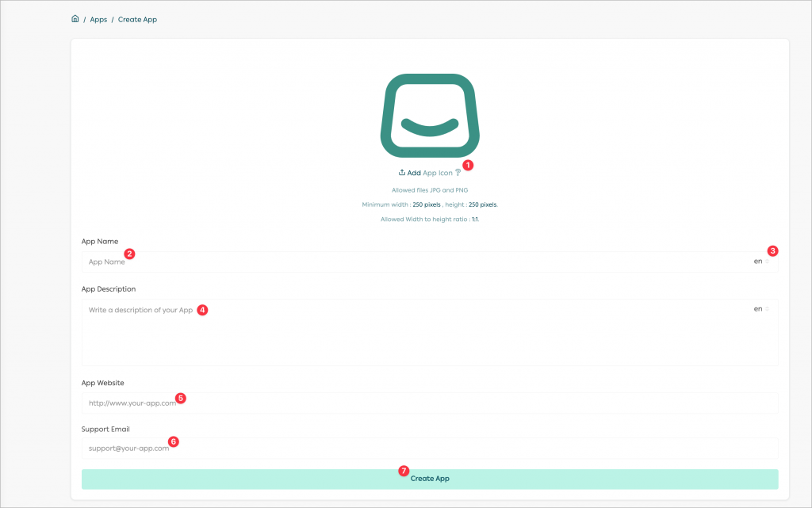Image resolution: width=812 pixels, height=508 pixels.
Task: Click the teal smiley app icon placeholder
Action: pos(429,114)
